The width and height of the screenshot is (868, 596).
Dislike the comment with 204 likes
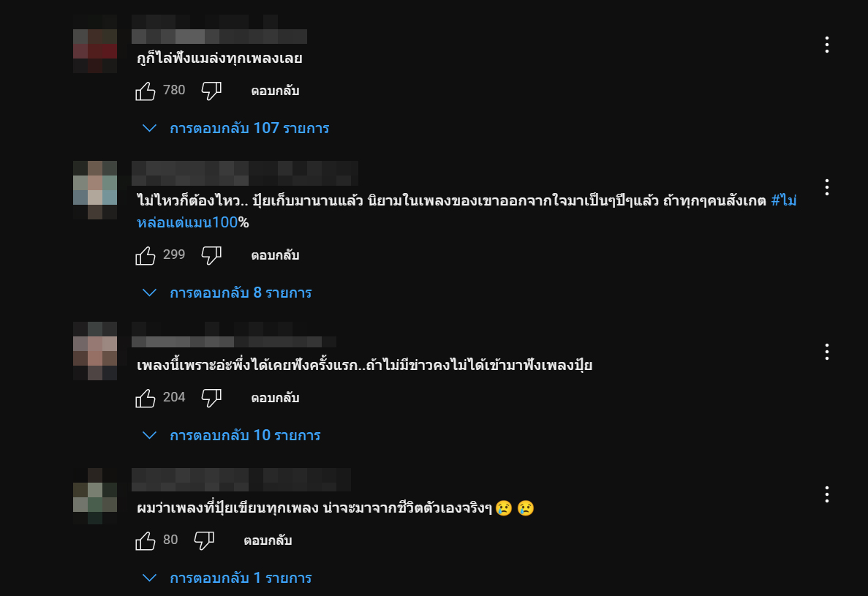point(211,398)
